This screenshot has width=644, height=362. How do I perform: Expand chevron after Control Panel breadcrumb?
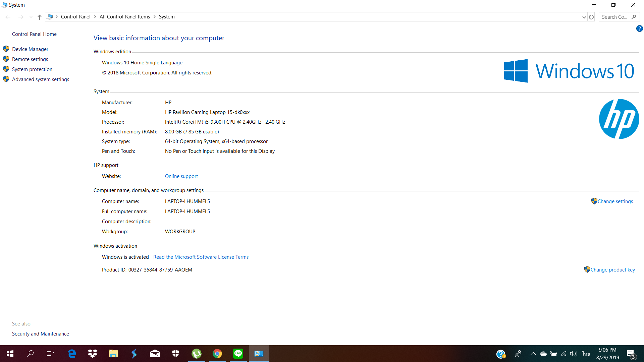click(95, 17)
